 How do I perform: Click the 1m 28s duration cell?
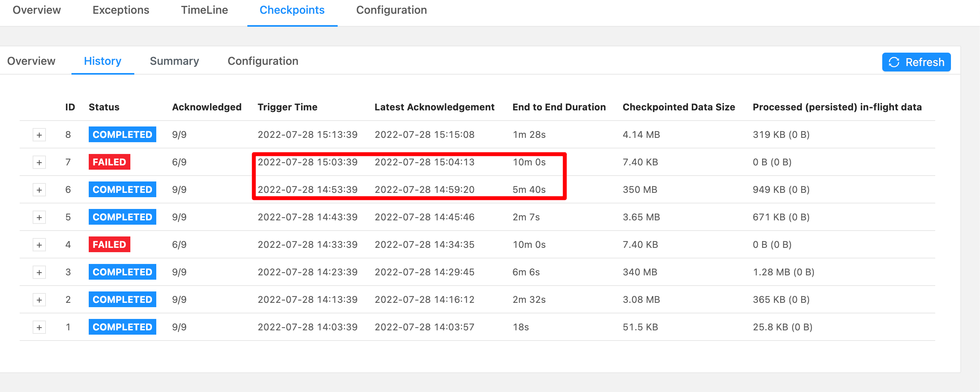(x=529, y=135)
